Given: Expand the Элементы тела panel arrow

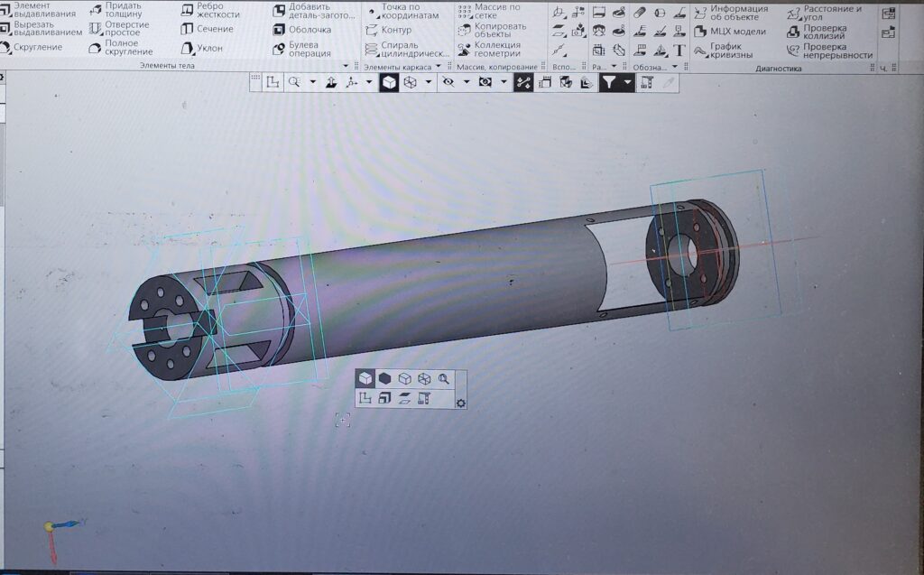Looking at the screenshot, I should [x=346, y=67].
